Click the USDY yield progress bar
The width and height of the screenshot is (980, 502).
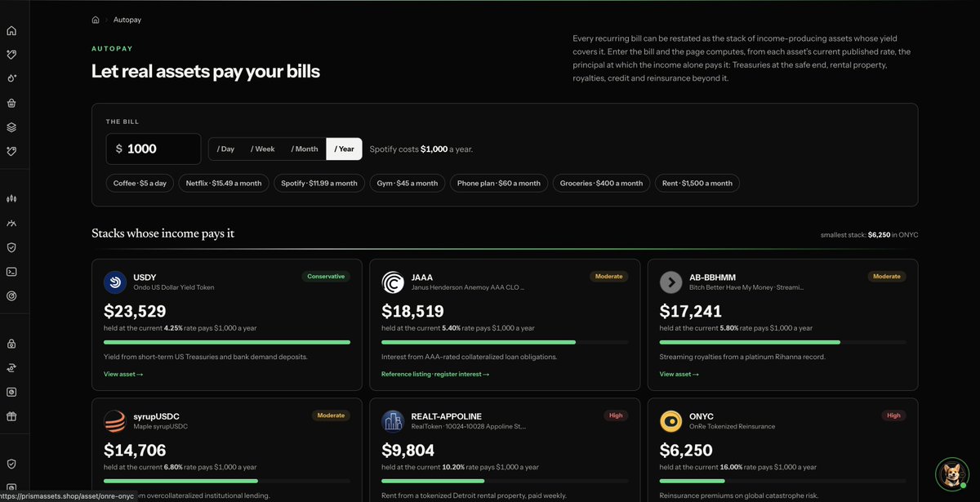coord(227,342)
